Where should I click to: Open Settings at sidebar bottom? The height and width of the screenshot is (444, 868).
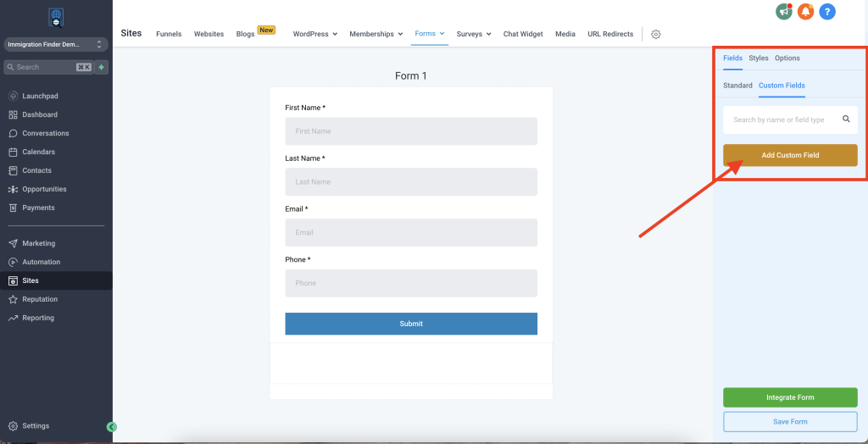pyautogui.click(x=35, y=426)
